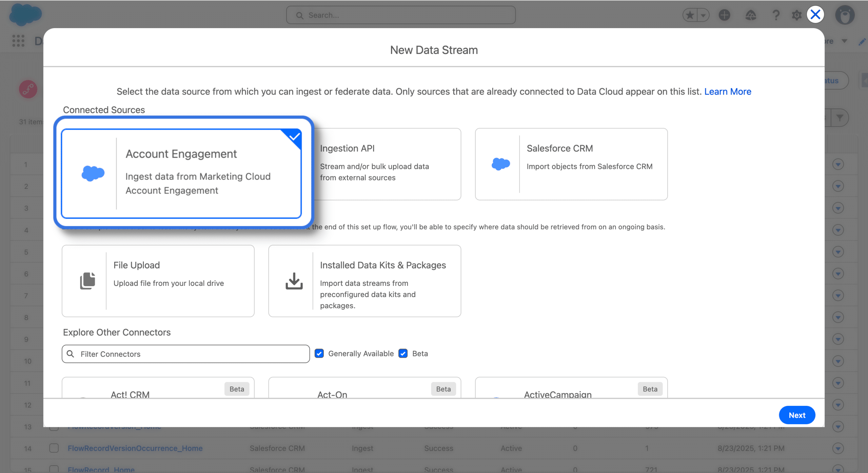This screenshot has height=473, width=868.
Task: Open the App Launcher dots grid
Action: pos(18,41)
